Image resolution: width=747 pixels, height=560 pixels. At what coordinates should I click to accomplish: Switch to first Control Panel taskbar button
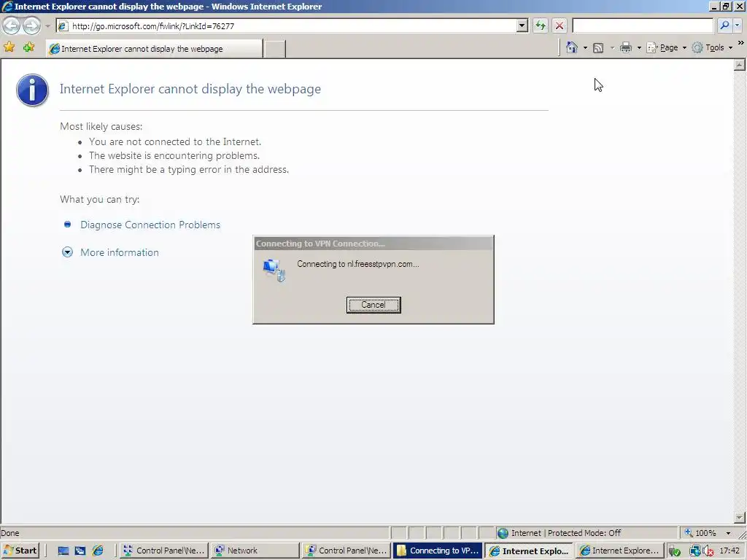163,551
